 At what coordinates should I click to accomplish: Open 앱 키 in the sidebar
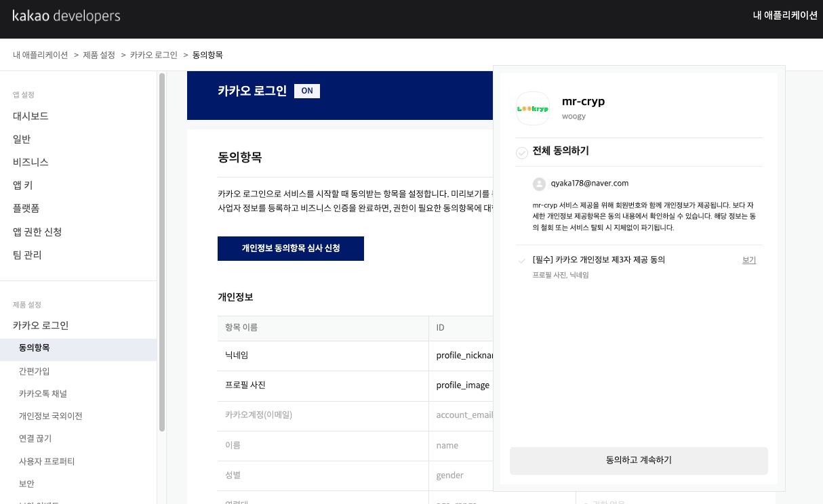[23, 185]
